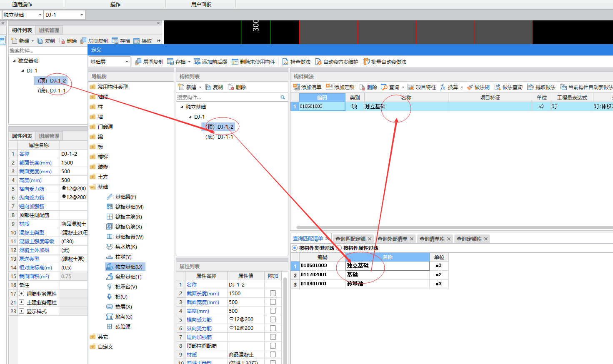Click 删除 in the 定义 window's 构件列表 toolbar

pyautogui.click(x=237, y=87)
